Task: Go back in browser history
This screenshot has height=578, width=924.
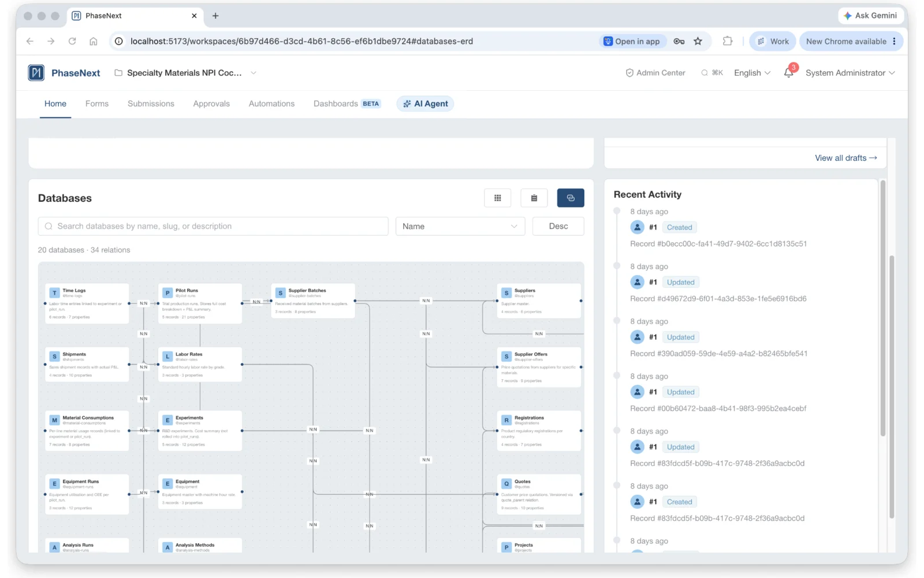Action: point(30,41)
